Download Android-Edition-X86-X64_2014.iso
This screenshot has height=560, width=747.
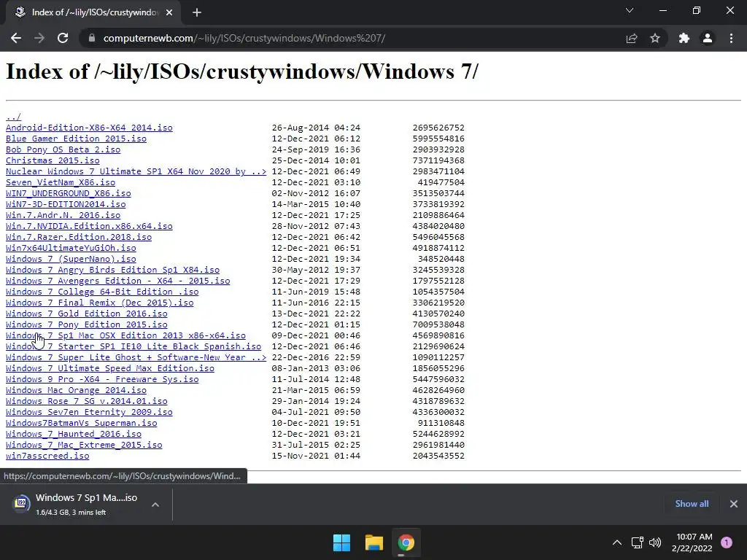tap(89, 128)
